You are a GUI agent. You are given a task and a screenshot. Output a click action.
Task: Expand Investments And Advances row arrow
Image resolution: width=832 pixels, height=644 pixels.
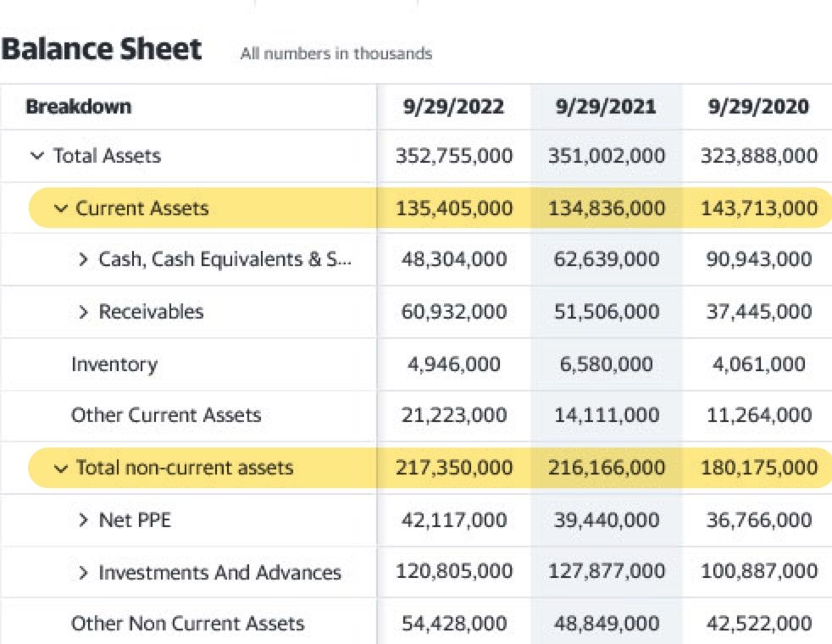pyautogui.click(x=83, y=573)
